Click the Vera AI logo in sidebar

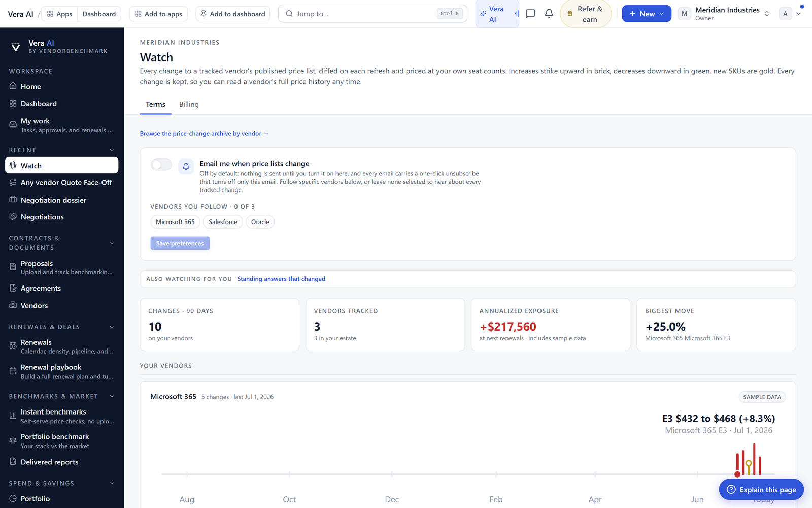(x=16, y=47)
